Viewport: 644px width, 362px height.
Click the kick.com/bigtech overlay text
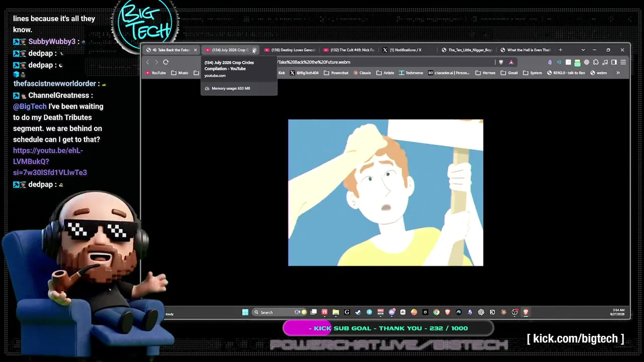(x=576, y=338)
